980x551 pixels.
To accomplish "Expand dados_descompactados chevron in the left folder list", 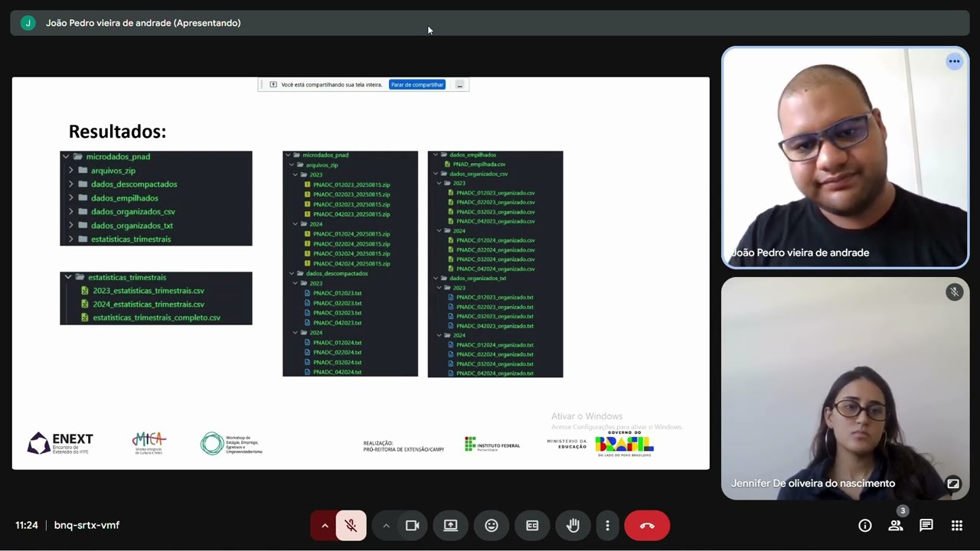I will click(71, 184).
